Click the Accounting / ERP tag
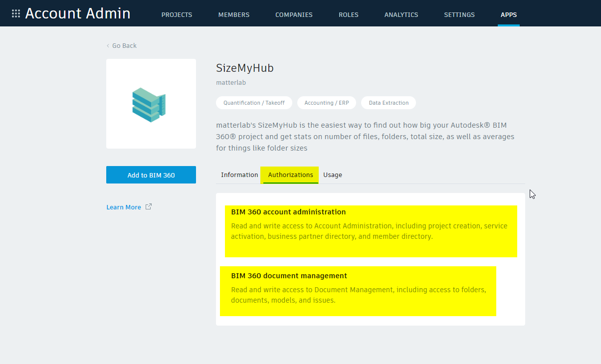This screenshot has width=601, height=364. pyautogui.click(x=327, y=103)
